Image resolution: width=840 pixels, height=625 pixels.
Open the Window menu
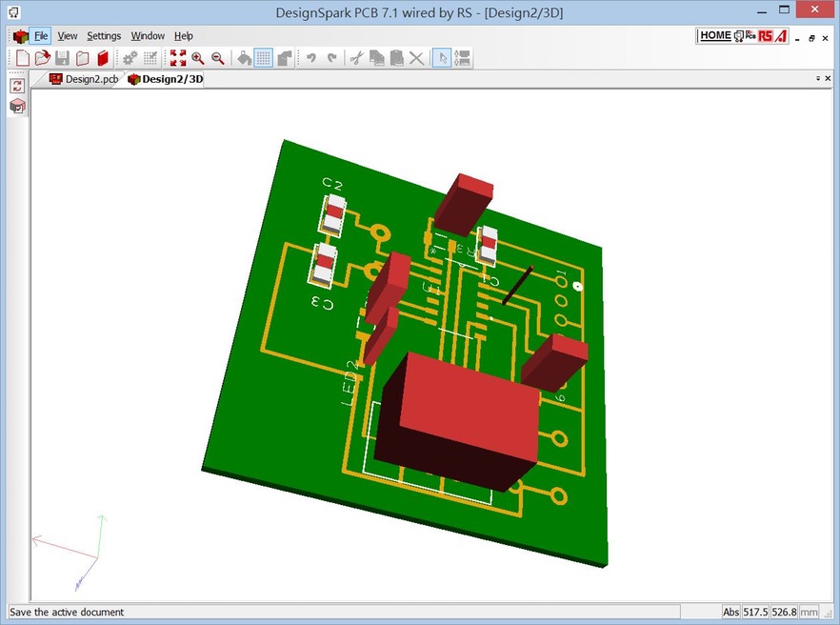[x=148, y=36]
